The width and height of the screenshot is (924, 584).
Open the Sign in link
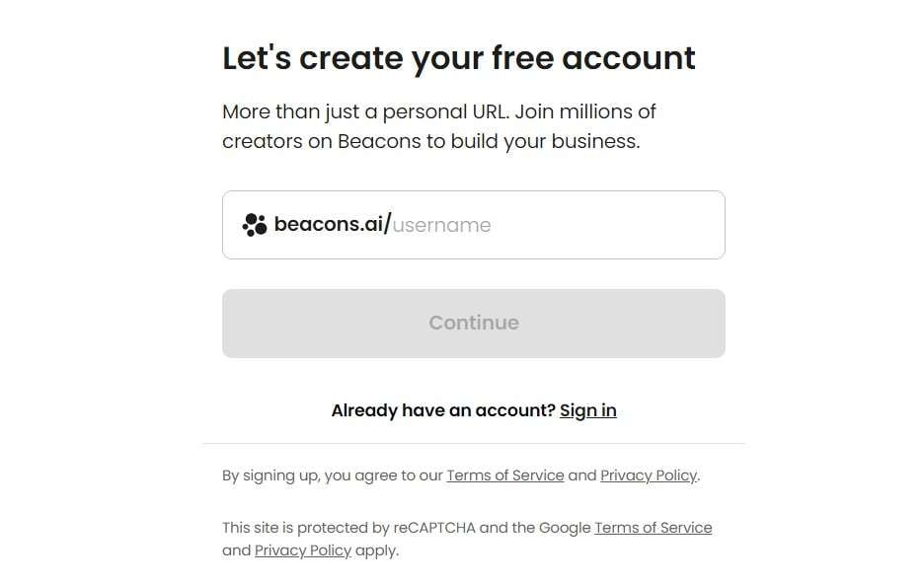(587, 410)
